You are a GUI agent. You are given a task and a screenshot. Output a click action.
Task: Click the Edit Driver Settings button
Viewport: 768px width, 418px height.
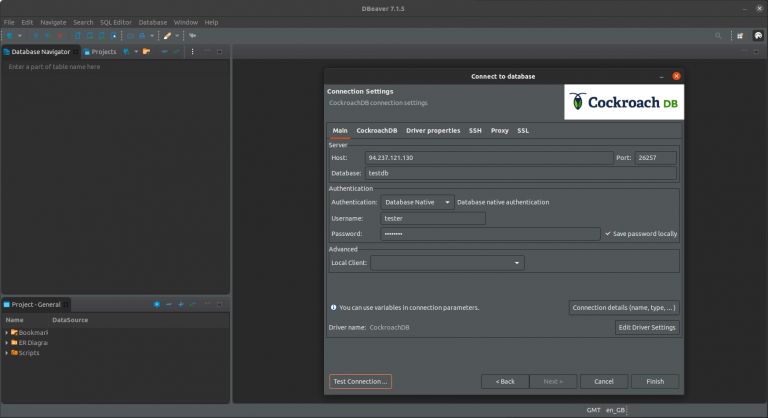coord(647,327)
